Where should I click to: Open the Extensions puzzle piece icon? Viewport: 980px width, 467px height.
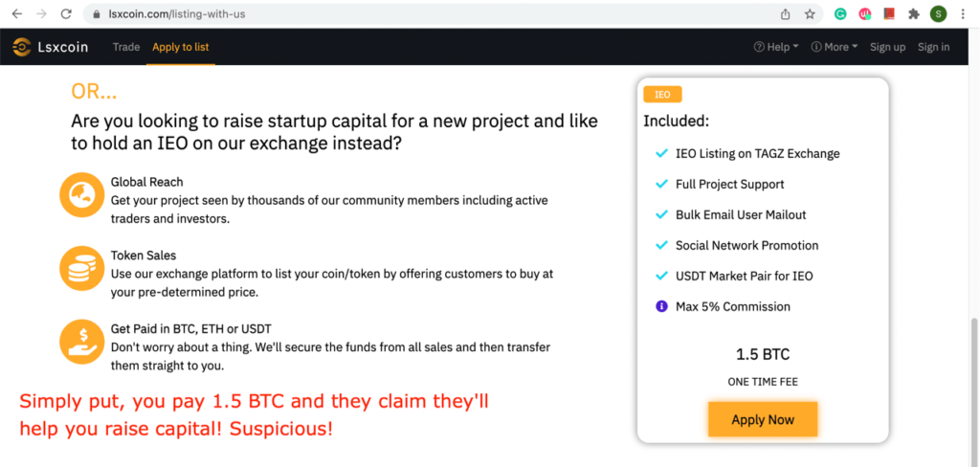(x=914, y=13)
